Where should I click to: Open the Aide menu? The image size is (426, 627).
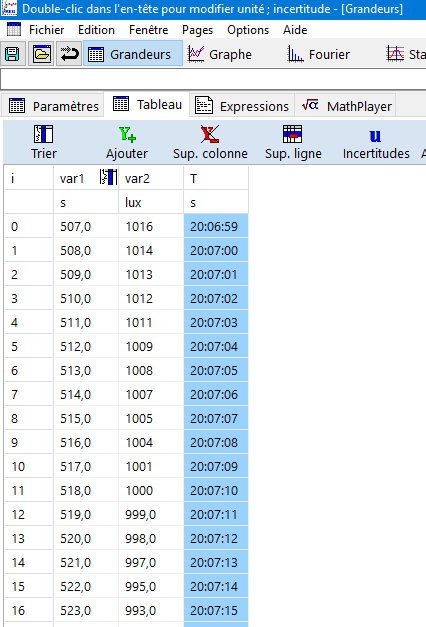295,30
